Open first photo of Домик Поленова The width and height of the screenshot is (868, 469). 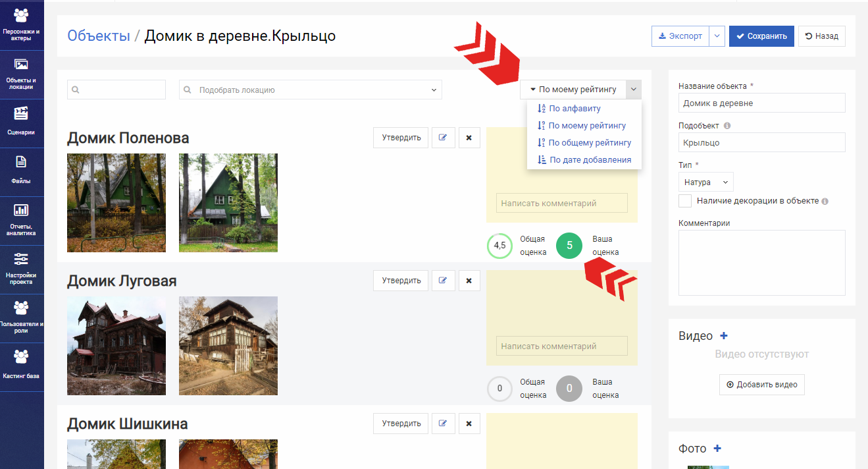116,203
